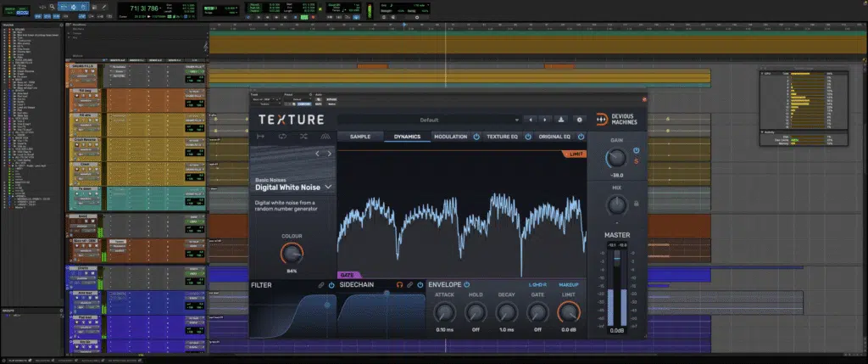
Task: Load previous preset in Texture
Action: pos(531,120)
